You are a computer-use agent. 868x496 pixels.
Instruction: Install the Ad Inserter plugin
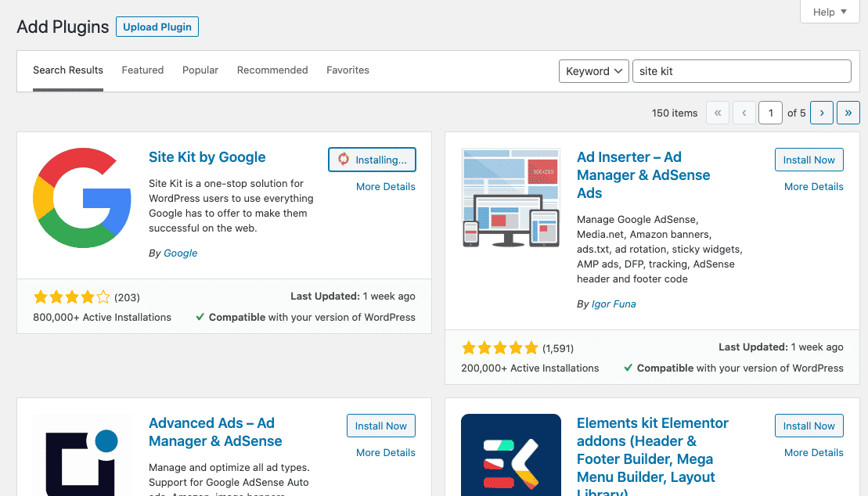[809, 160]
